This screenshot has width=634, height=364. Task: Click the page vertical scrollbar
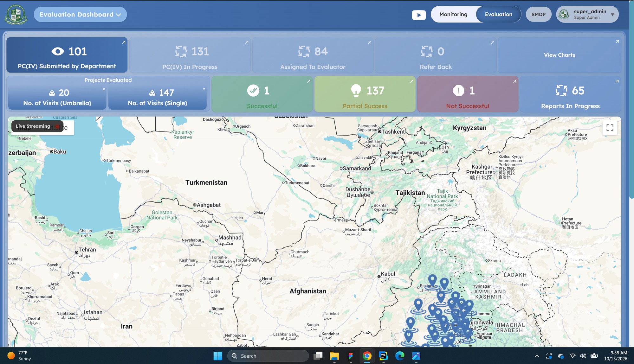631,100
